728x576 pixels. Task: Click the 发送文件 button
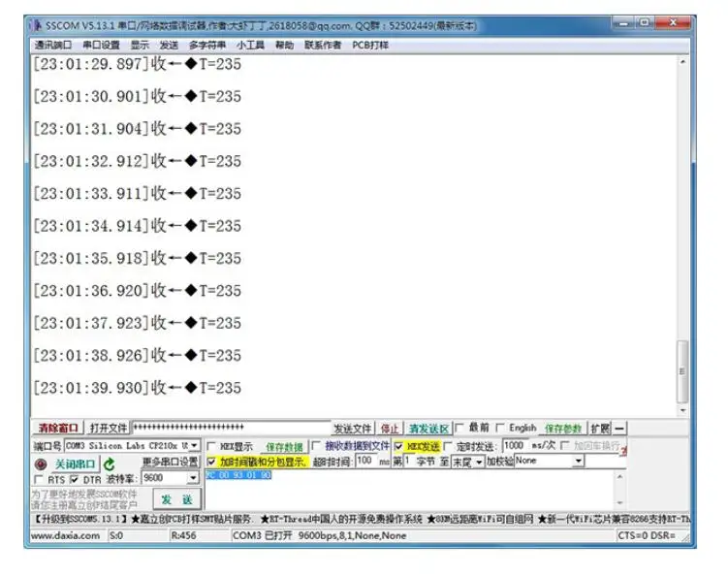pyautogui.click(x=353, y=429)
